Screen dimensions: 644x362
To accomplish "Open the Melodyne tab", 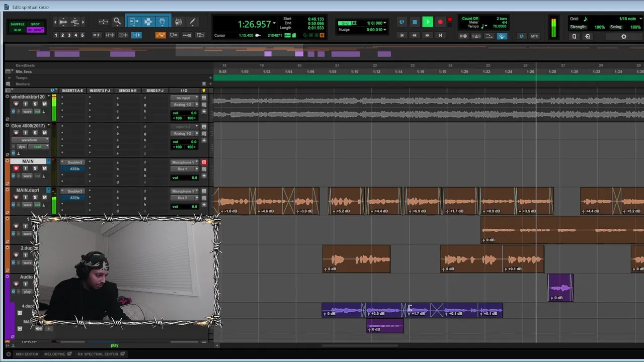I will (55, 354).
